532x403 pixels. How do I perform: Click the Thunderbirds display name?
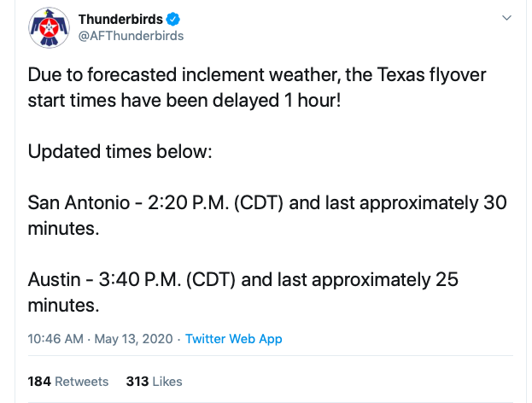(x=120, y=20)
